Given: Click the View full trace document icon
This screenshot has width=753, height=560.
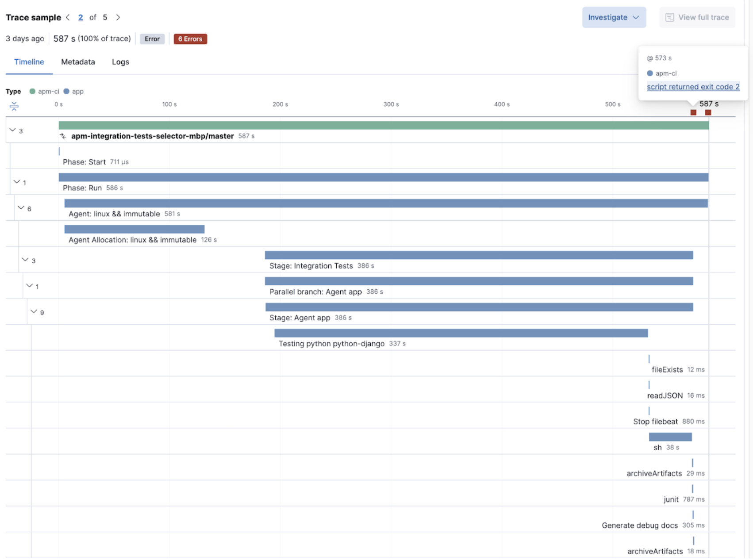Looking at the screenshot, I should (669, 17).
